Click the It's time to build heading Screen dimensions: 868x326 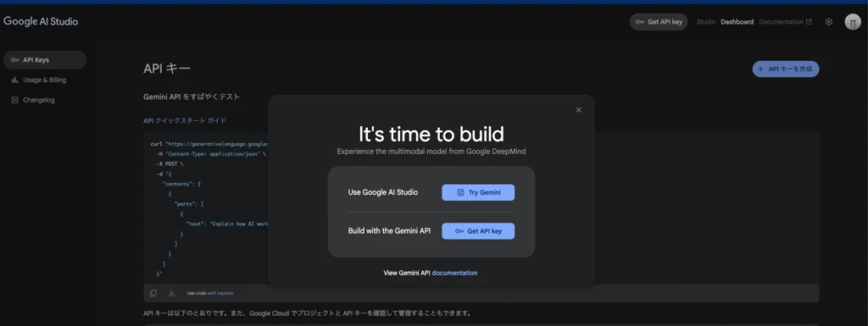(431, 135)
